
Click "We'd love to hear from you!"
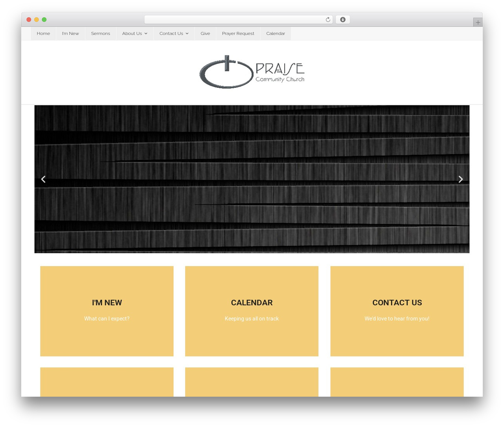[x=397, y=319]
